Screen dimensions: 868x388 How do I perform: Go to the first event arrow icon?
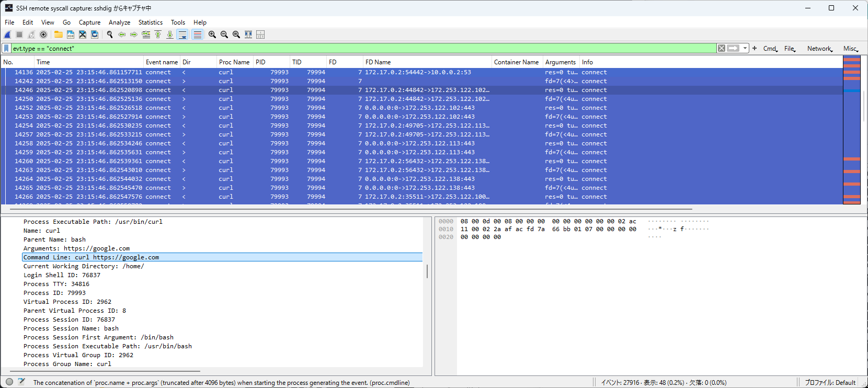click(x=158, y=35)
